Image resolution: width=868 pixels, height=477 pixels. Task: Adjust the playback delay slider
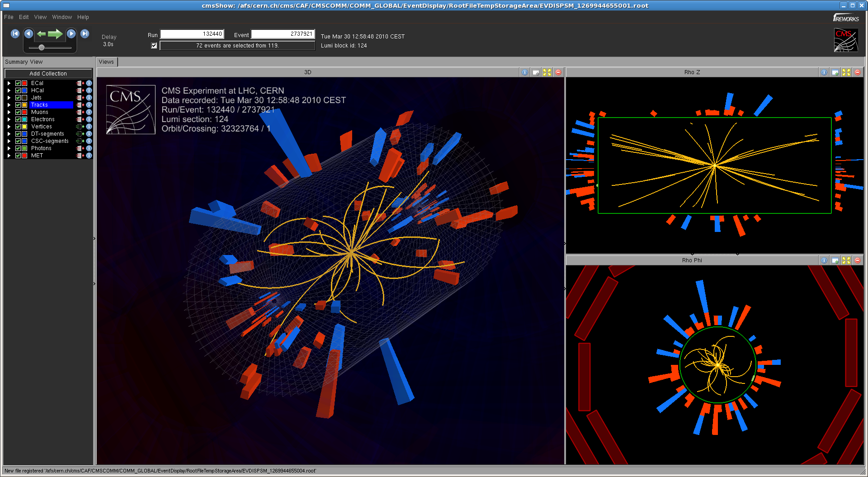(x=42, y=47)
